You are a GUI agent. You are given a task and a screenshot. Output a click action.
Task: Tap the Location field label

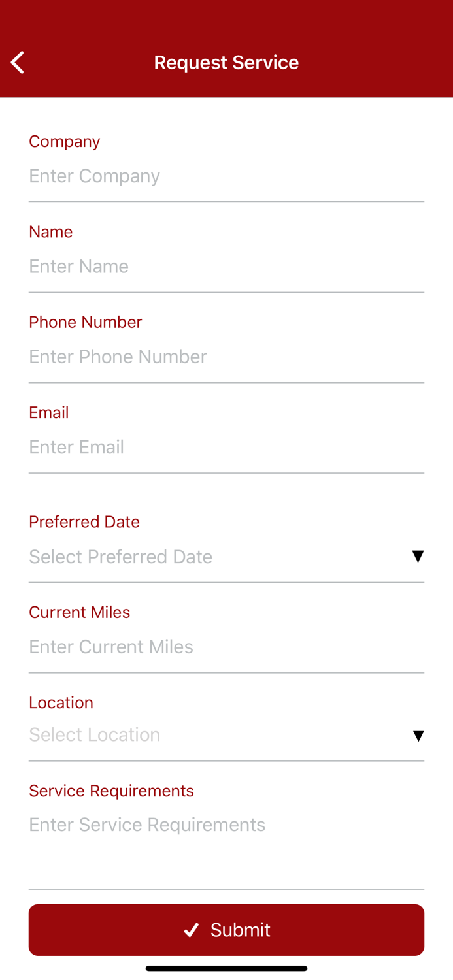61,703
